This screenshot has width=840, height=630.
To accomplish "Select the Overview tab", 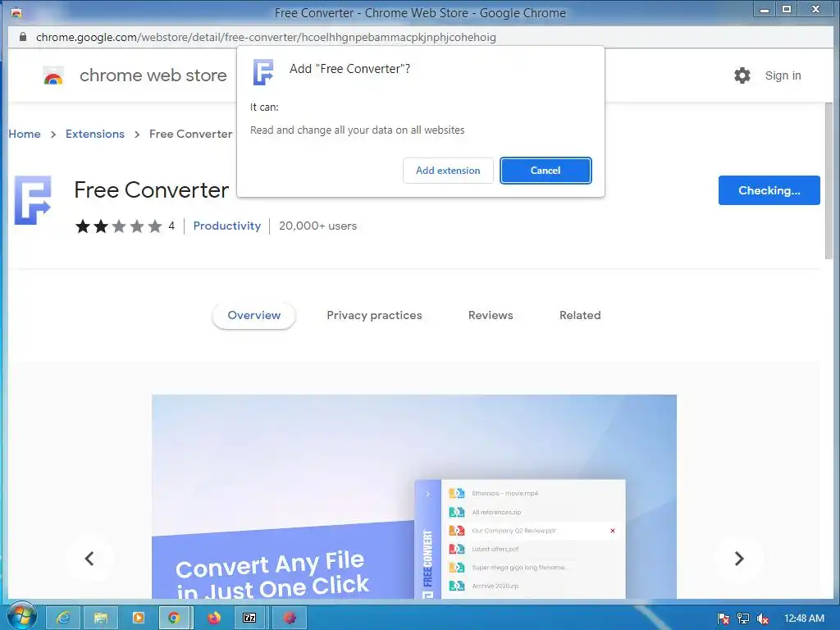I will (x=254, y=315).
